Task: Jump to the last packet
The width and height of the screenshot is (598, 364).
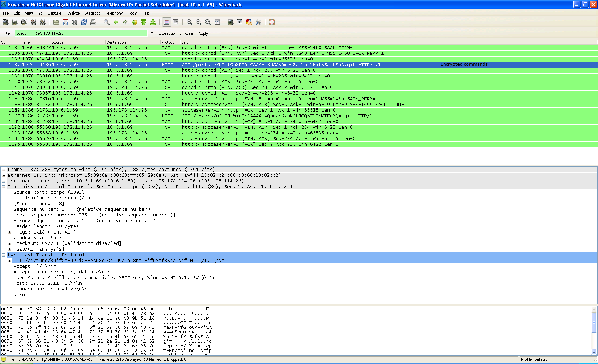Action: [153, 22]
